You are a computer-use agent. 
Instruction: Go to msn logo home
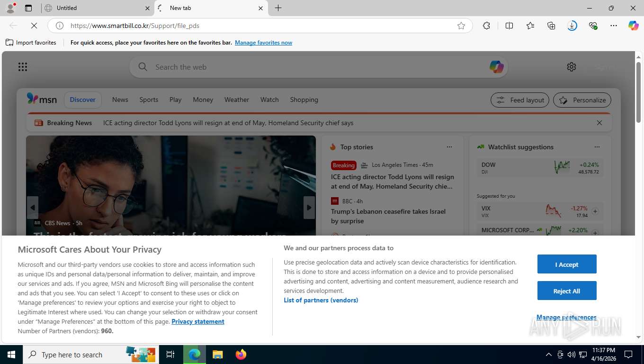42,99
